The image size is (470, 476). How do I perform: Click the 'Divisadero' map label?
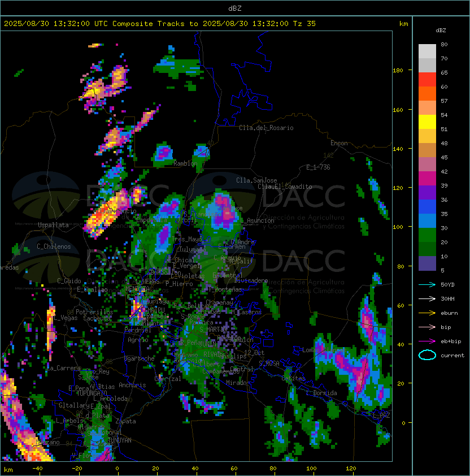[x=251, y=280]
